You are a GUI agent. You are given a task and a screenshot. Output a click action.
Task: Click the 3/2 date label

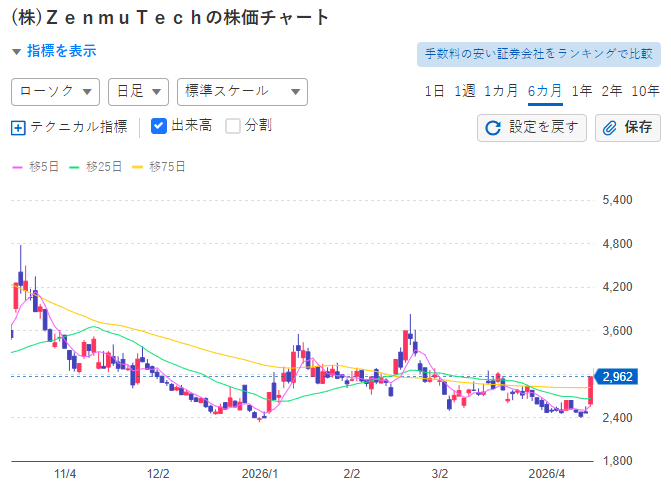coord(439,474)
